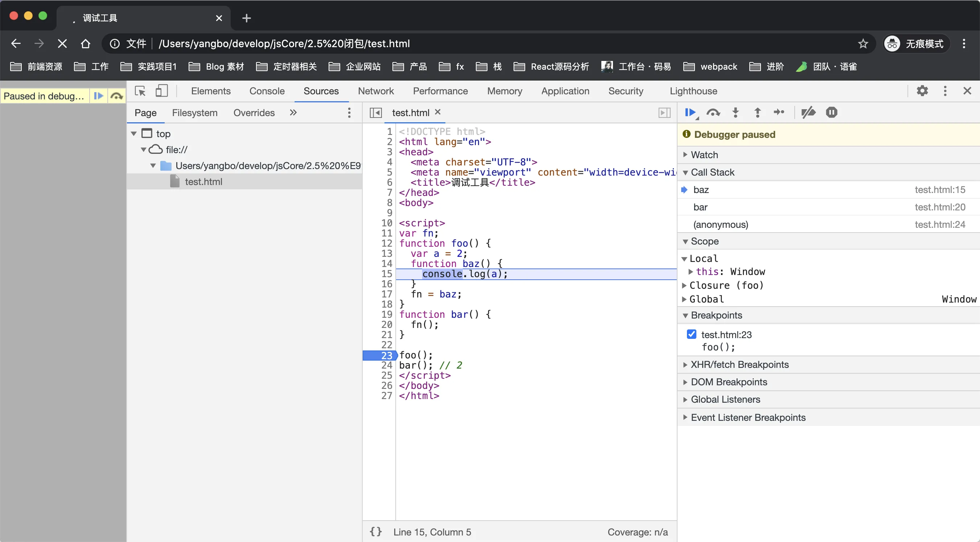Screen dimensions: 980x542
Task: Open Chrome main three-dot menu
Action: (x=964, y=44)
